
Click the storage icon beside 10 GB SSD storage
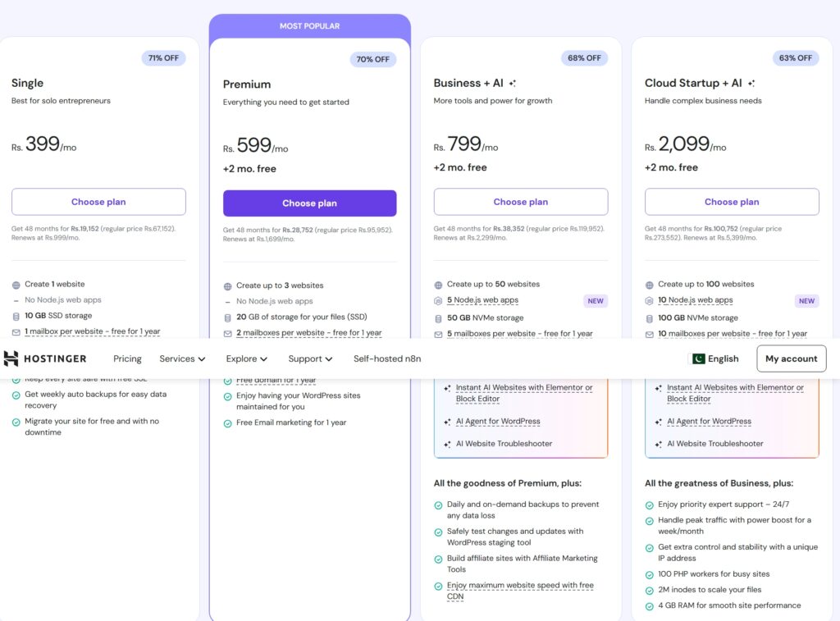point(16,316)
